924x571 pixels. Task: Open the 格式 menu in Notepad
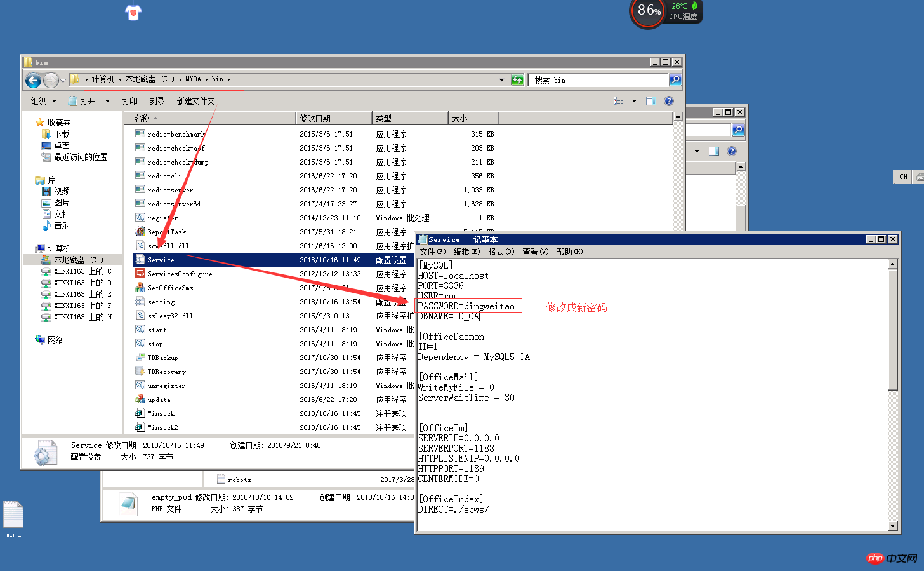tap(501, 251)
